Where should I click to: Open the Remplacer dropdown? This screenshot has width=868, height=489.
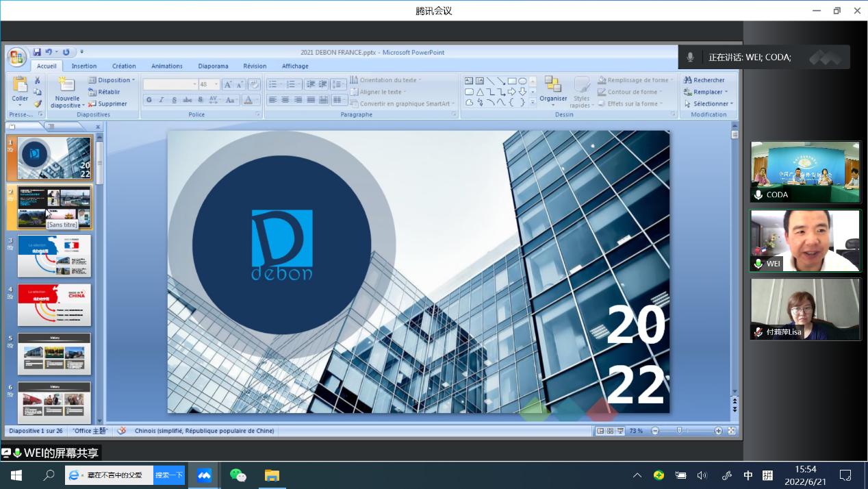click(706, 92)
